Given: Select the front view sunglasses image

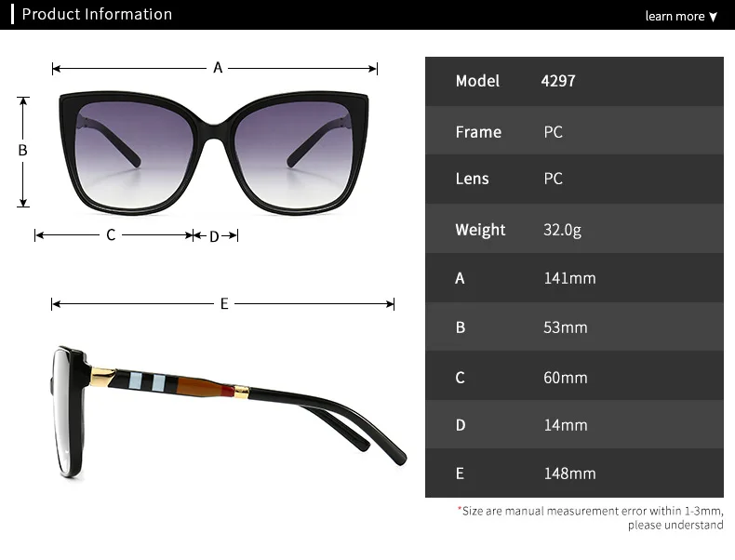Looking at the screenshot, I should click(x=214, y=153).
